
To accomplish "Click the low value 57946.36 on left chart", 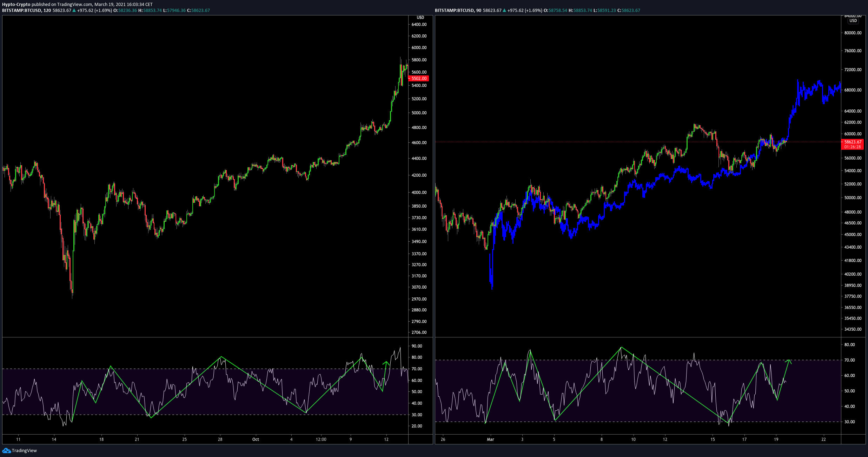I will 176,11.
